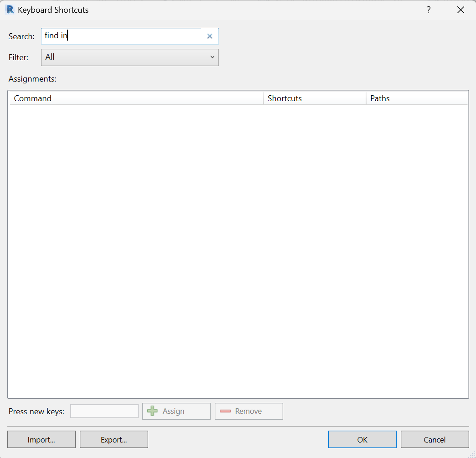This screenshot has width=476, height=458.
Task: Click the Assign button
Action: pyautogui.click(x=176, y=411)
